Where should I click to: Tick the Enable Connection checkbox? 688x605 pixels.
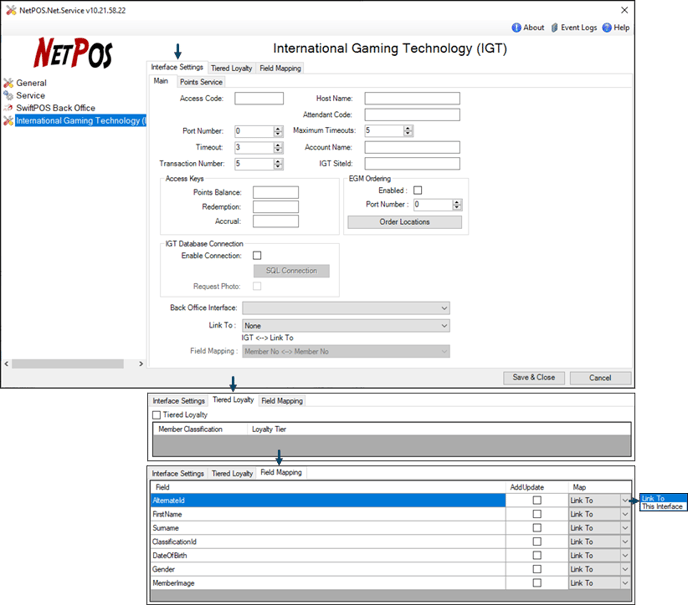tap(257, 255)
